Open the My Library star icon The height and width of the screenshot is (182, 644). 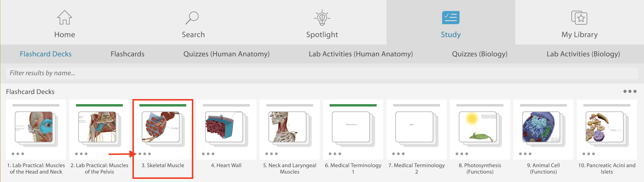(x=579, y=18)
